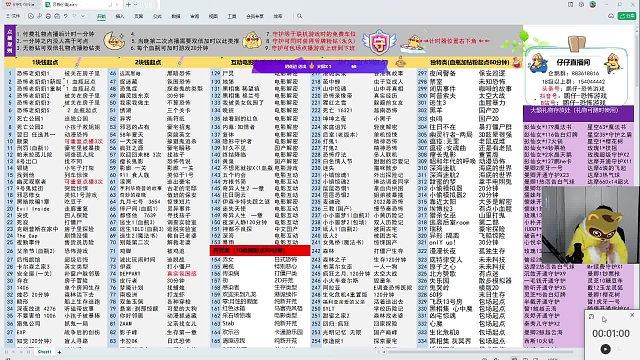Expand the timer widget with corner icon
This screenshot has height=360, width=640.
[x=591, y=316]
